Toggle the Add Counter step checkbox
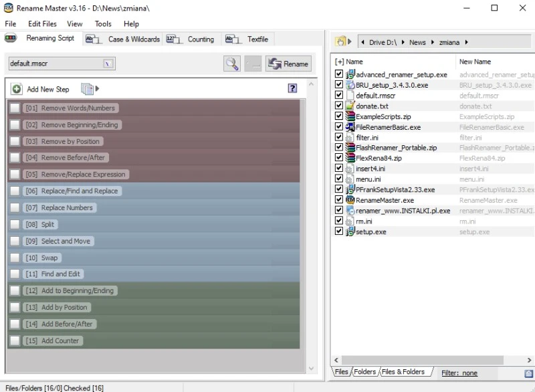Viewport: 535px width, 392px height. click(15, 340)
